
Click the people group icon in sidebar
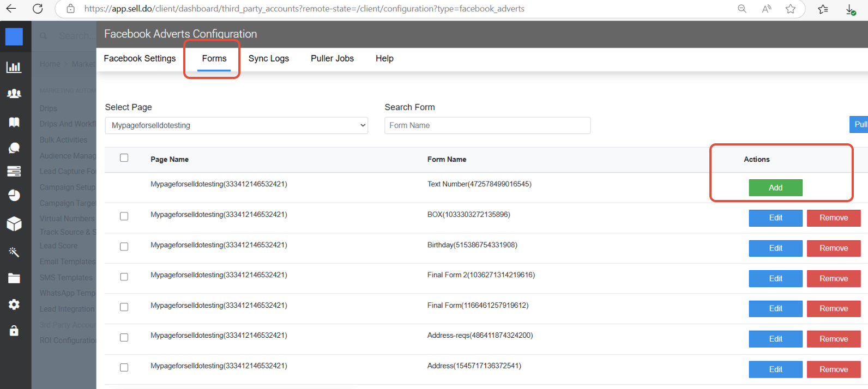(x=14, y=94)
